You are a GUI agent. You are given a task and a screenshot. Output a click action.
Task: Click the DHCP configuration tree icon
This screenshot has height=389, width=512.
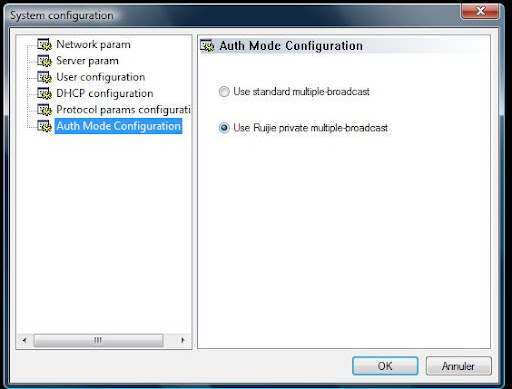click(44, 93)
